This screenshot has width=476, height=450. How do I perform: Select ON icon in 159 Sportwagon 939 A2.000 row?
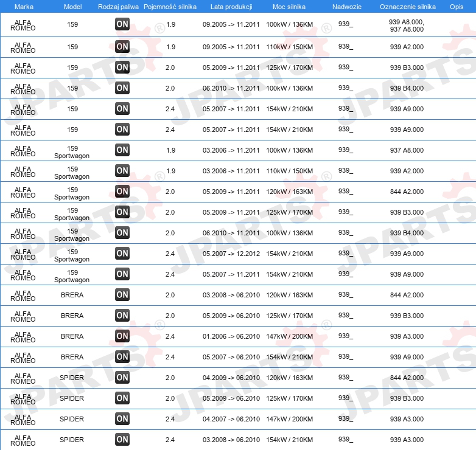tap(122, 171)
